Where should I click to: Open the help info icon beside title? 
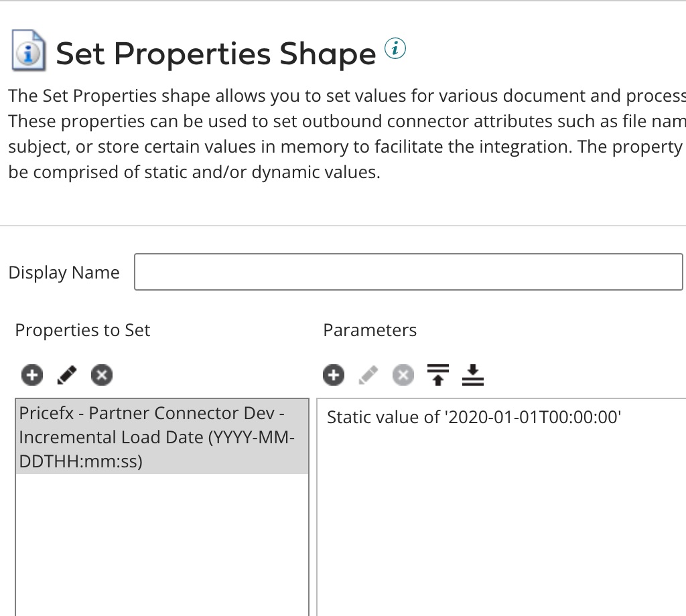click(395, 48)
